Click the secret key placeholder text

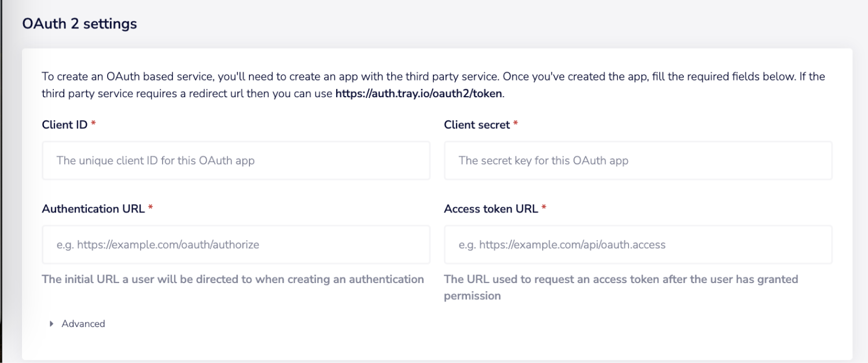click(542, 160)
